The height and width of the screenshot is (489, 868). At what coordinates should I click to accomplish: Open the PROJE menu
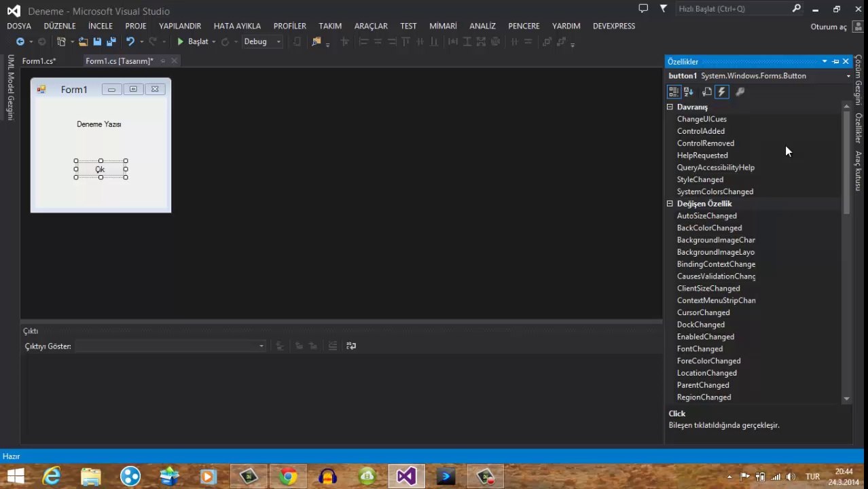[136, 26]
